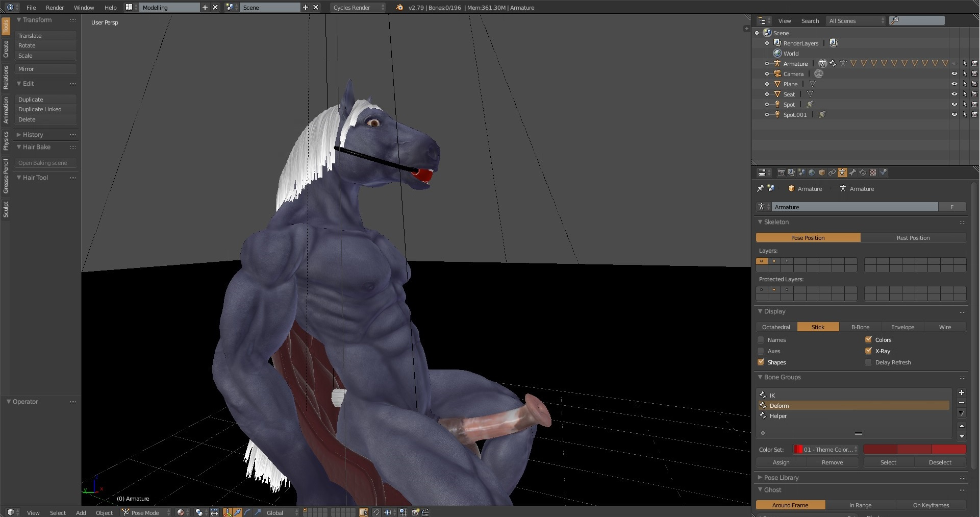Viewport: 980px width, 517px height.
Task: Open the Render menu
Action: click(x=55, y=8)
